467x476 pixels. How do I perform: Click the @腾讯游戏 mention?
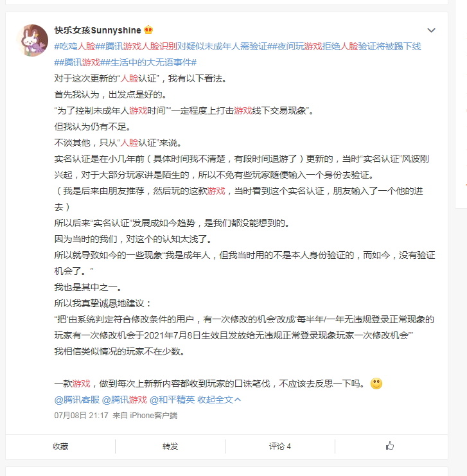pos(125,400)
